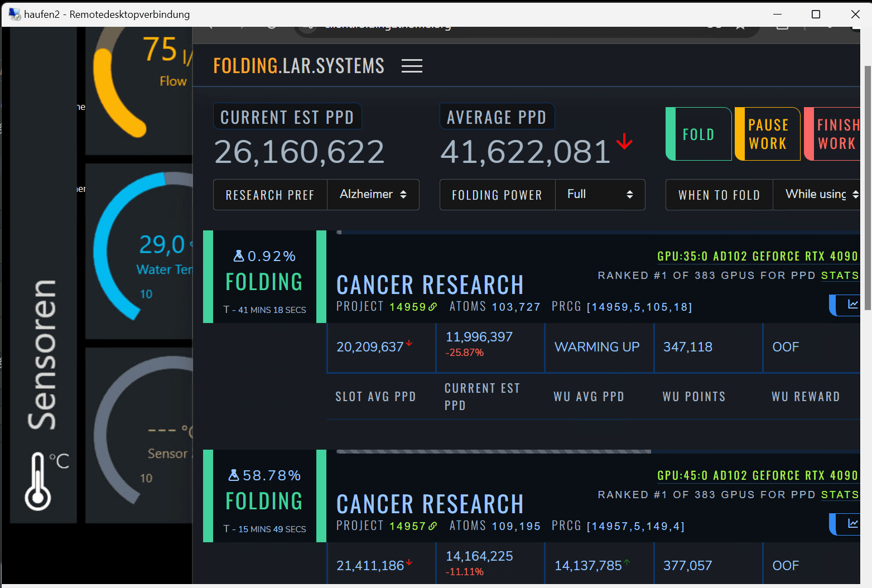Click the Remote Desktop icon in the title bar
Viewport: 872px width, 588px height.
click(14, 14)
